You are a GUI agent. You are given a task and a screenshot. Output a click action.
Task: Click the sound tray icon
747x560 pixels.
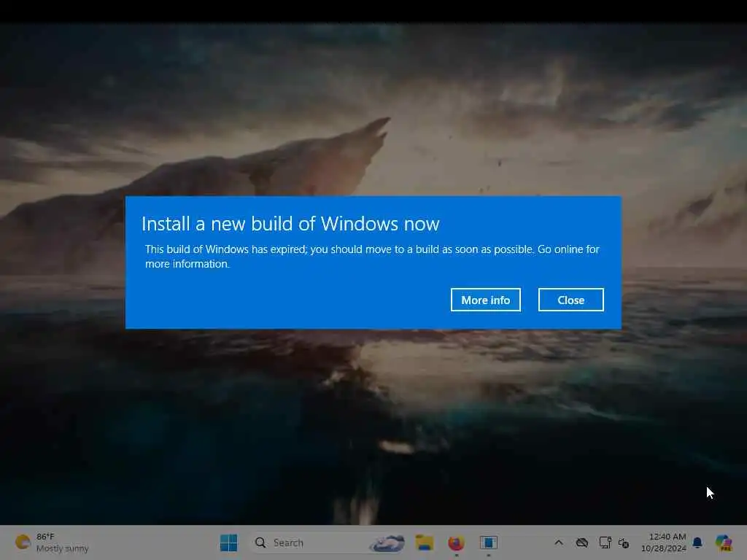(x=624, y=542)
